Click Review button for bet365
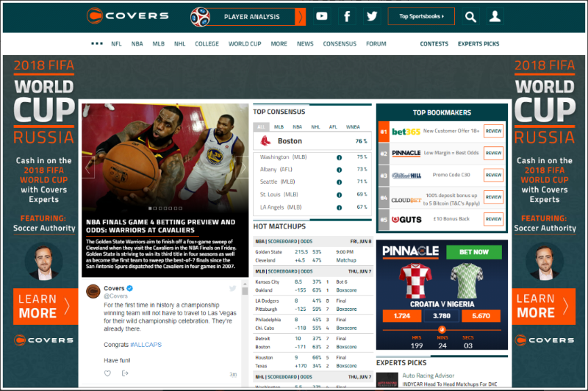Viewport: 588px width, 391px height. (x=493, y=132)
